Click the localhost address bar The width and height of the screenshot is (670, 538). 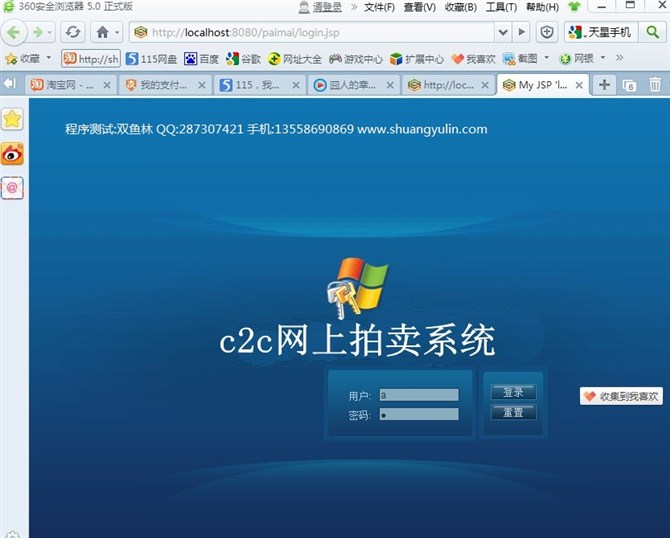(312, 32)
